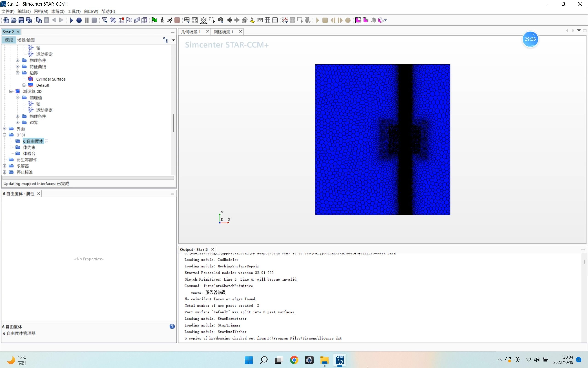
Task: Expand upper 物理条件 folder
Action: pos(17,60)
